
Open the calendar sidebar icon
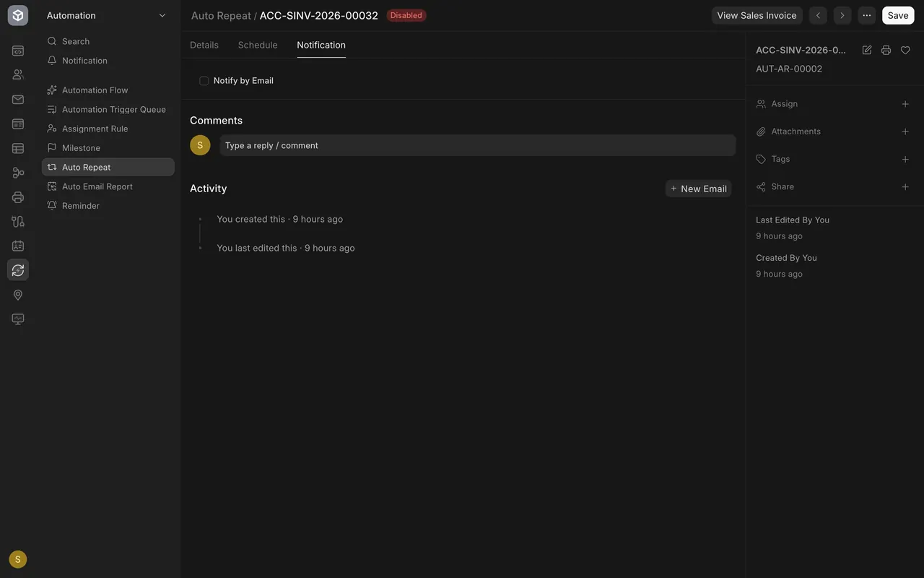click(x=18, y=246)
